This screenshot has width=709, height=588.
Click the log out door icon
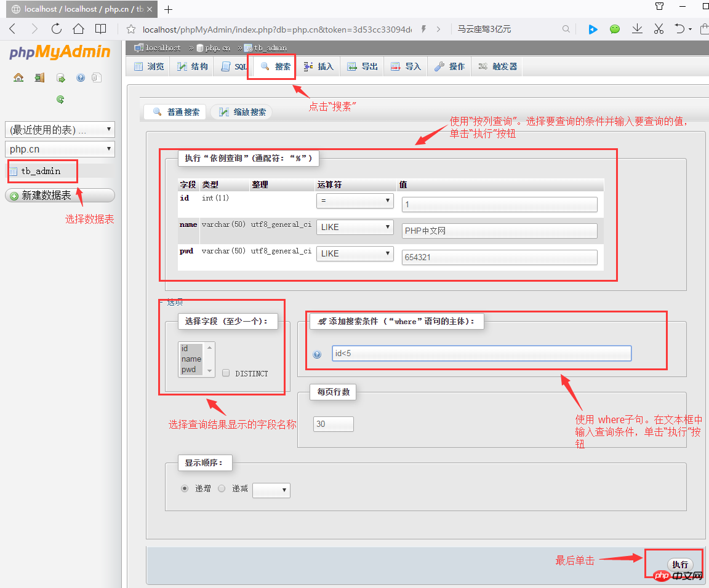coord(40,77)
